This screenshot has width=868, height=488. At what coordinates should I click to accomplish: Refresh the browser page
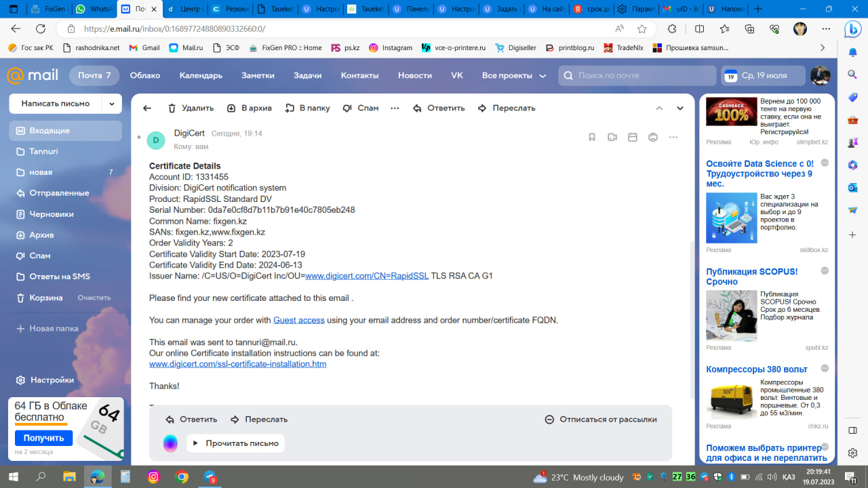[41, 29]
